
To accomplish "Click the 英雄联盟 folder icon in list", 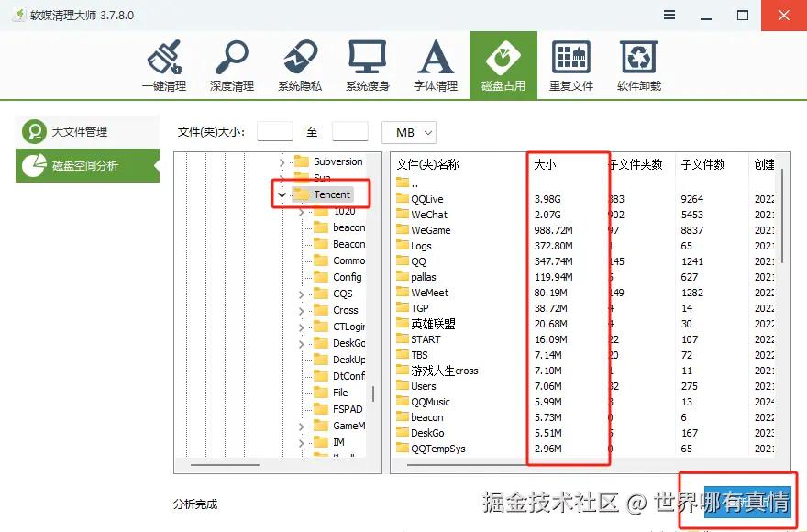I will [402, 323].
